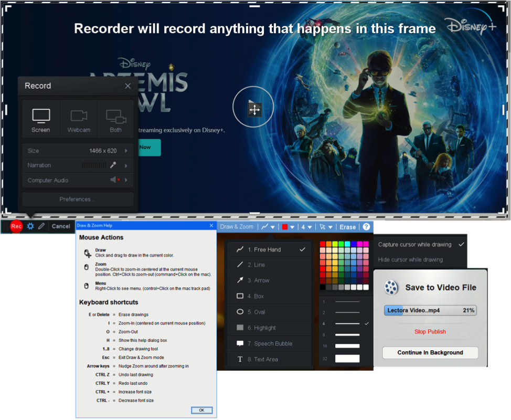The width and height of the screenshot is (511, 420).
Task: Click the pencil draw icon next to the gear
Action: tap(41, 226)
